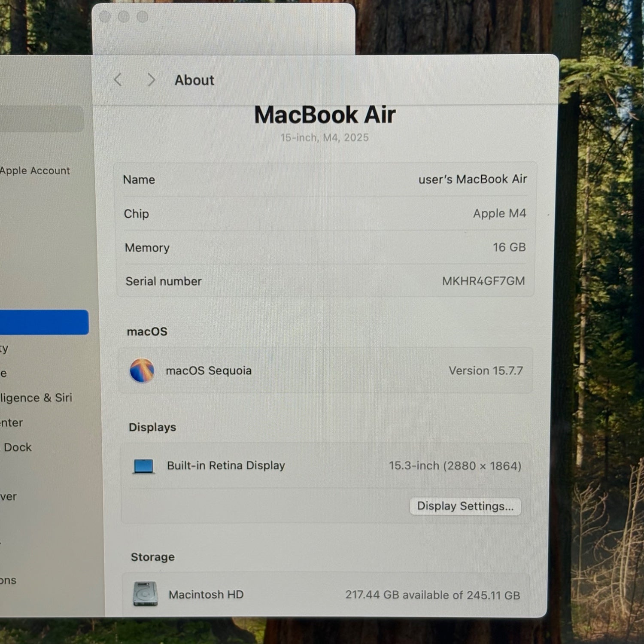Select the highlighted blue sidebar row
The height and width of the screenshot is (644, 644).
[44, 322]
